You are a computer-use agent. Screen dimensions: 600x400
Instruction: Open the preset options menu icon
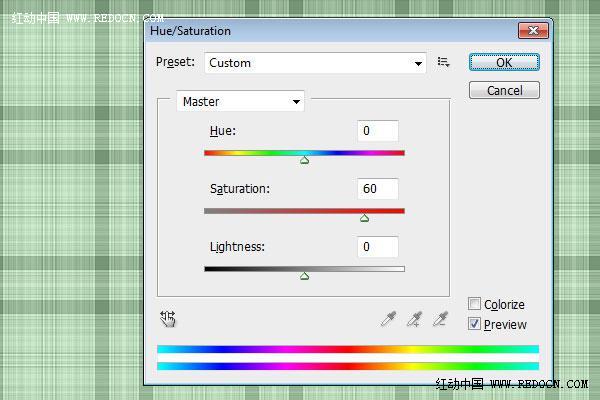click(444, 63)
